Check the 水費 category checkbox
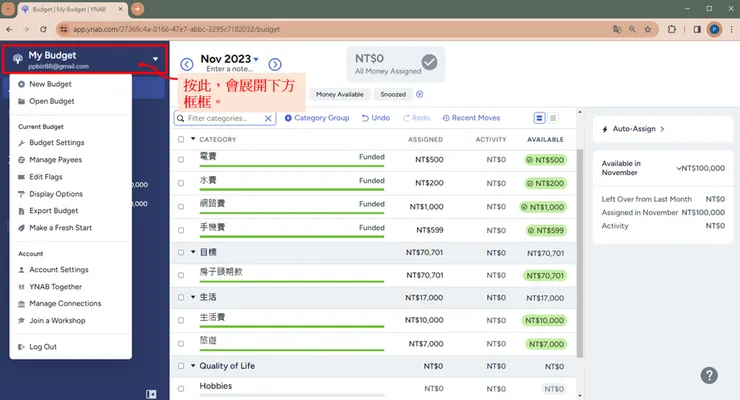This screenshot has width=740, height=400. (181, 183)
